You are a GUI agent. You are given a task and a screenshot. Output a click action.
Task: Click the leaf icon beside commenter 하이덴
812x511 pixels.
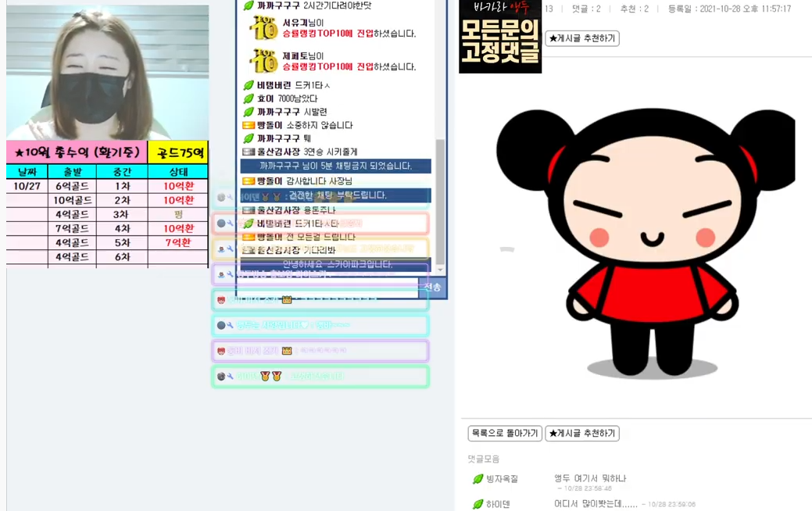click(478, 504)
